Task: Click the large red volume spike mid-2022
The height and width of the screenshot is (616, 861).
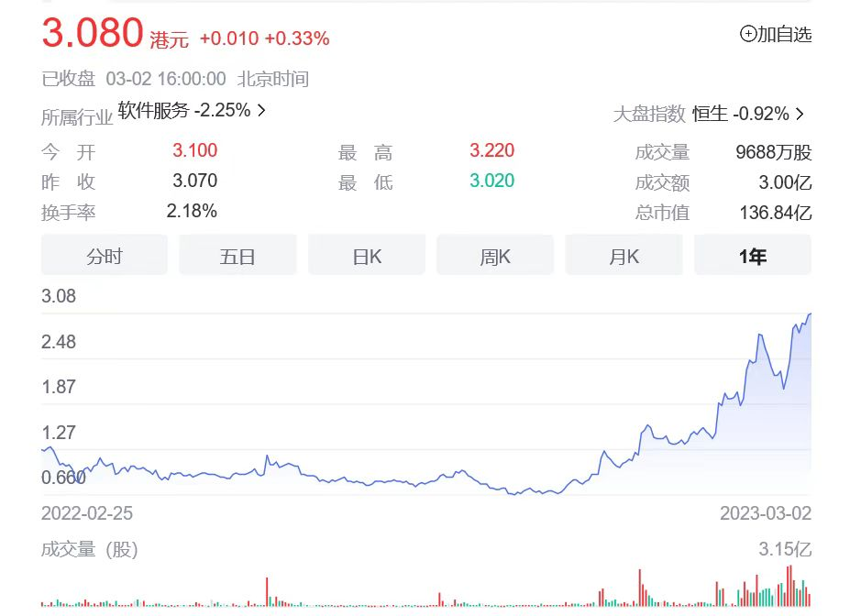Action: point(267,592)
